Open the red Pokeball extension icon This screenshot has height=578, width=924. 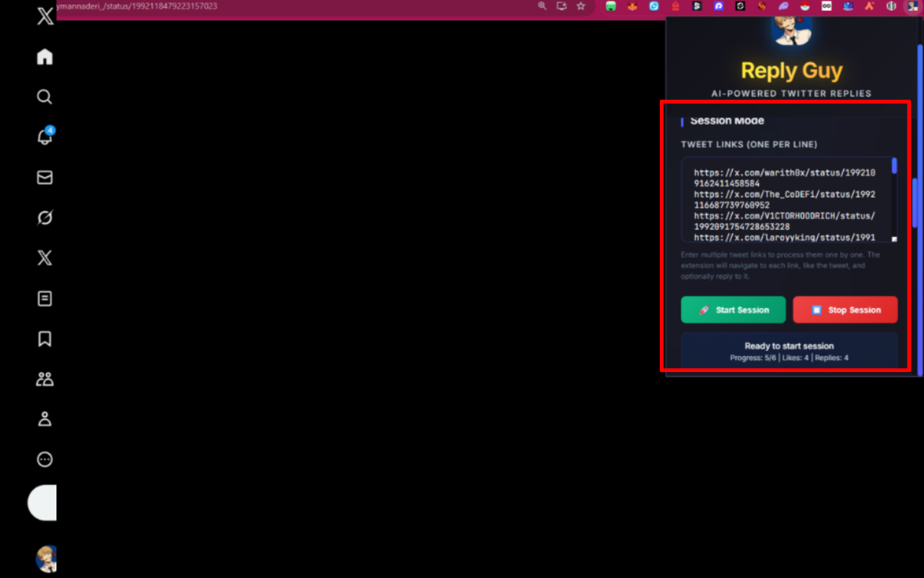(806, 6)
